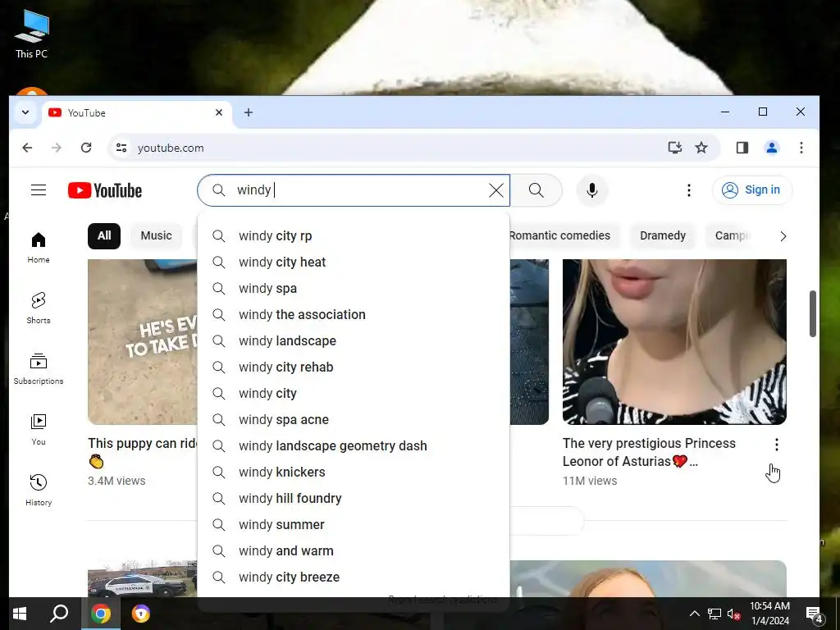This screenshot has width=840, height=630.
Task: Open This PC desktop icon
Action: [x=32, y=34]
